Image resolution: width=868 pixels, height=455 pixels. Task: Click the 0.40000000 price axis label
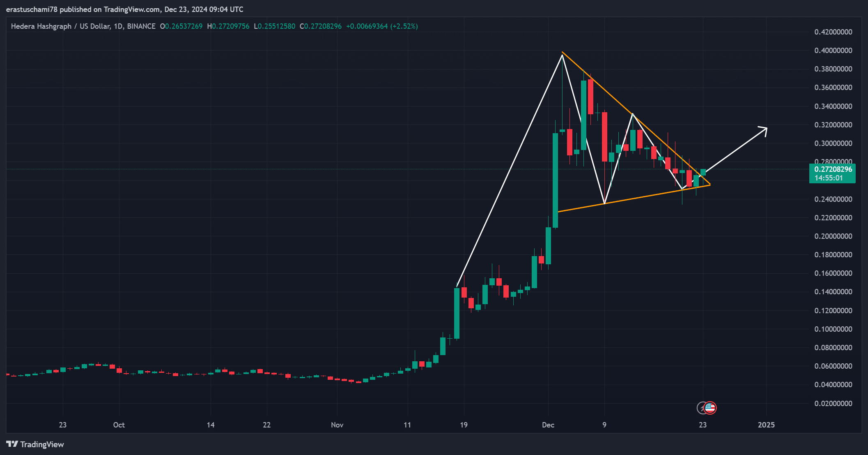click(x=834, y=51)
